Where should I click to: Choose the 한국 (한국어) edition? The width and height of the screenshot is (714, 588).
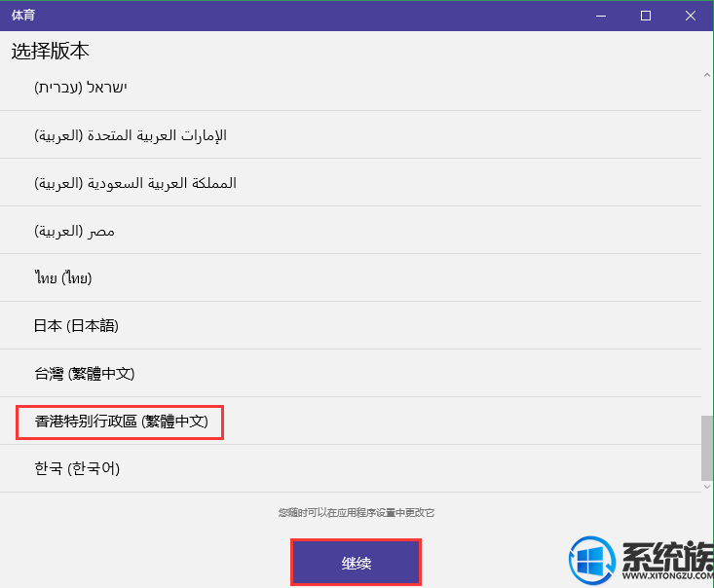[351, 468]
